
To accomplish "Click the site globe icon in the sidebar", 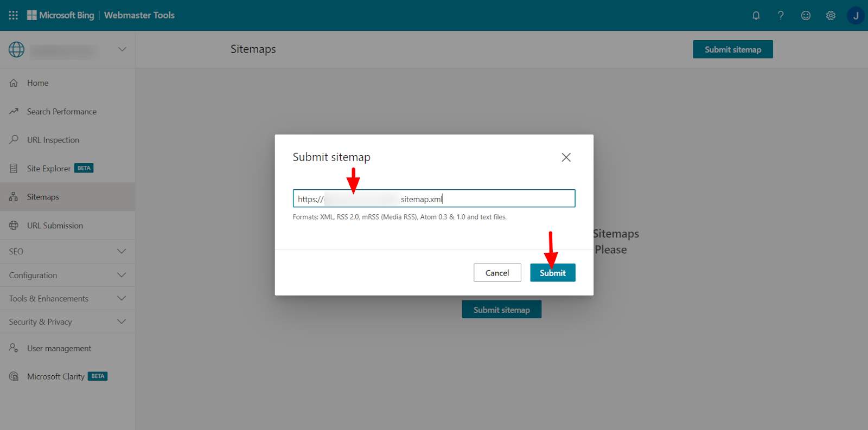I will [16, 49].
